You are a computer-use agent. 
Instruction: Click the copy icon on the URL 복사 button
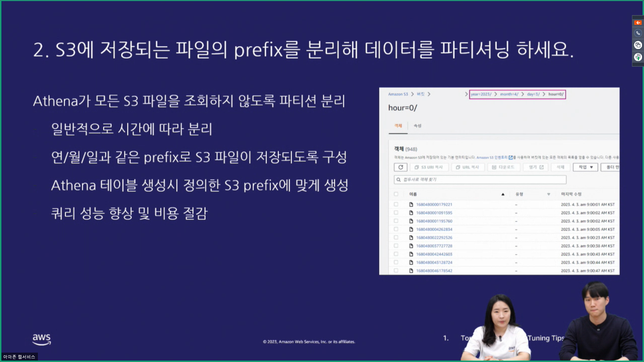pyautogui.click(x=458, y=167)
